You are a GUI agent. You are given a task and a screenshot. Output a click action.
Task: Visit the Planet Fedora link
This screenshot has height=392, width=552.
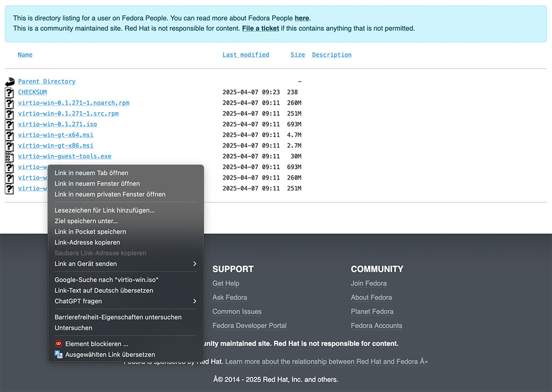click(372, 311)
